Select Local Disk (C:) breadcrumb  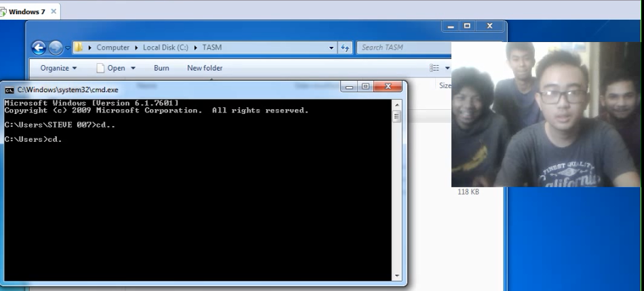click(x=166, y=47)
